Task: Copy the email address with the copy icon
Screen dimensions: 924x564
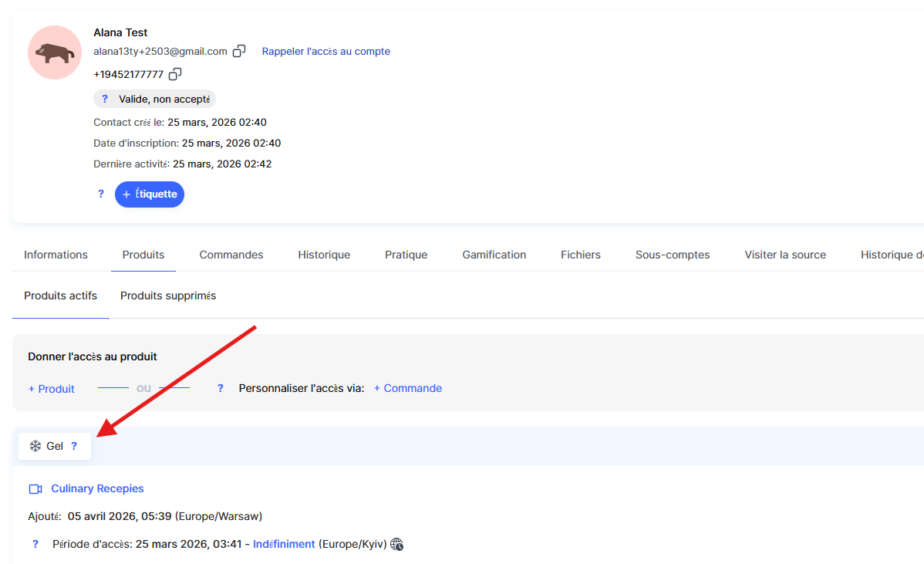Action: point(238,51)
